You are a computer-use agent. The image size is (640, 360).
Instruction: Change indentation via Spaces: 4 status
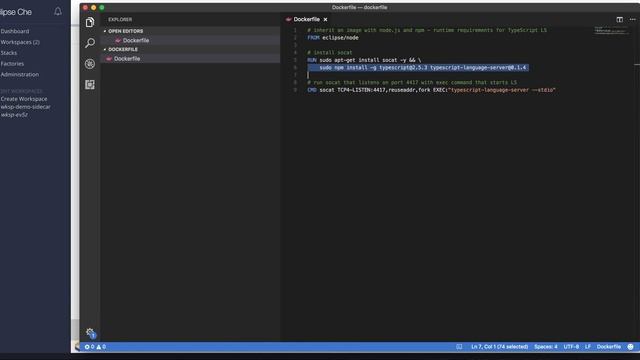click(546, 347)
